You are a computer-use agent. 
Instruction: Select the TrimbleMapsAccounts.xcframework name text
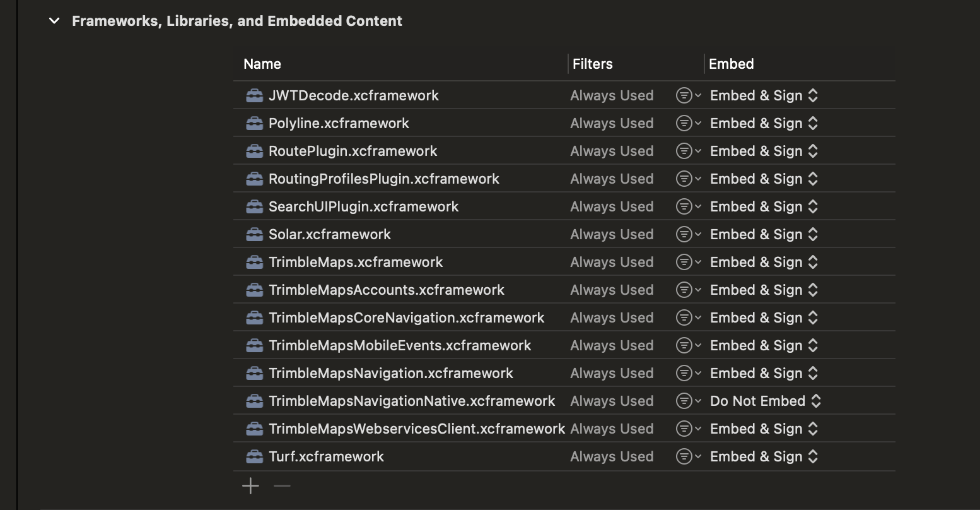click(x=387, y=290)
